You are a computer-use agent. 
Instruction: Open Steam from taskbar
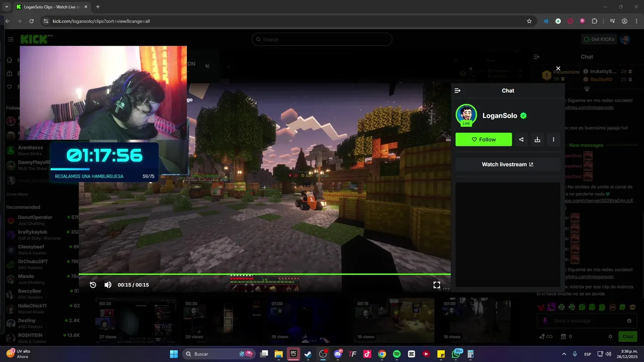[x=308, y=354]
